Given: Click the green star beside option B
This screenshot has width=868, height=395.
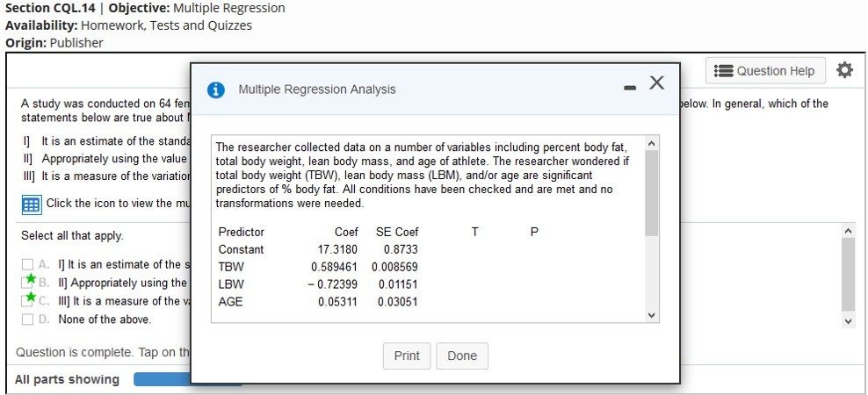Looking at the screenshot, I should pyautogui.click(x=31, y=279).
